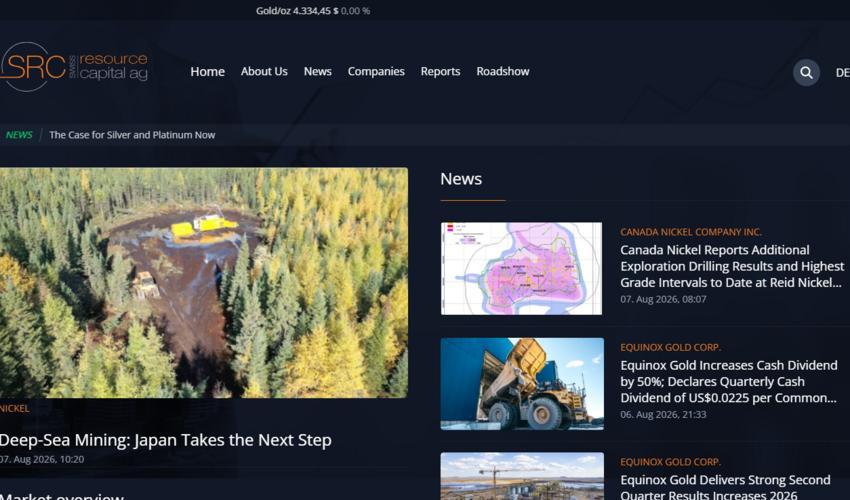The width and height of the screenshot is (850, 500).
Task: Click EQUINOX GOLD CORP. label above dividend news
Action: [671, 347]
